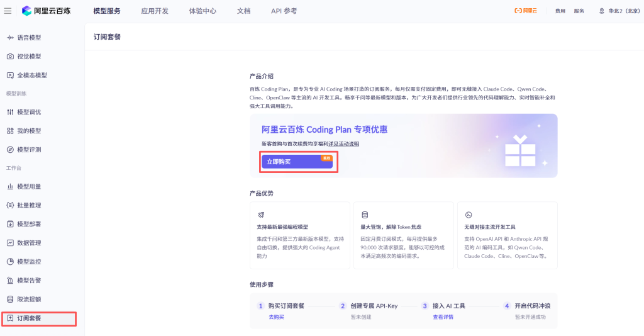Open 模型调优 in the sidebar
The image size is (644, 336).
[28, 112]
